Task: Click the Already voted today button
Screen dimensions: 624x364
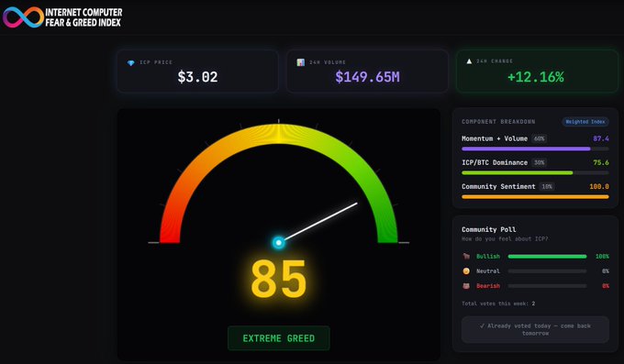Action: click(535, 329)
